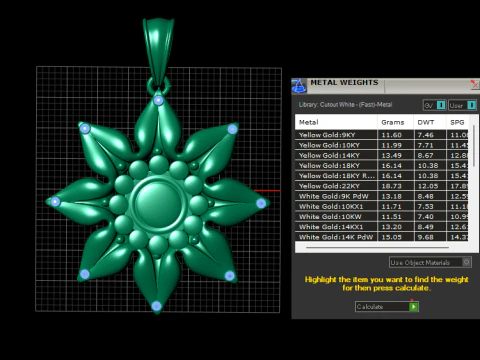Click the 11.99 grams value
Image resolution: width=480 pixels, height=360 pixels.
coord(391,145)
